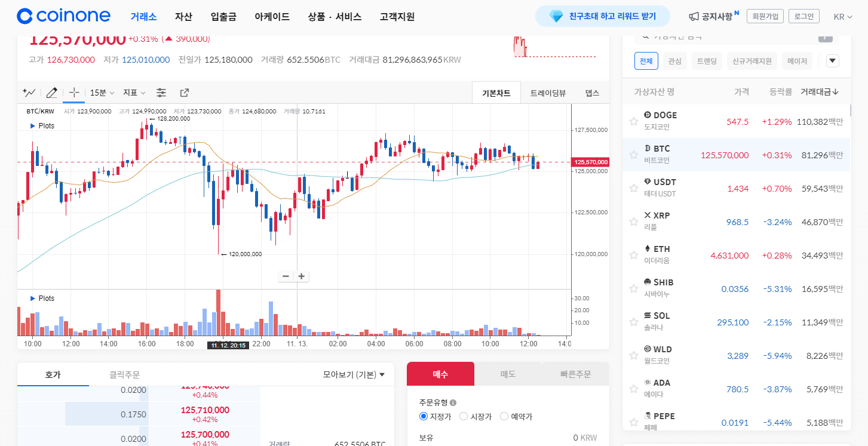Zoom in chart with plus button
The image size is (868, 446).
(302, 276)
